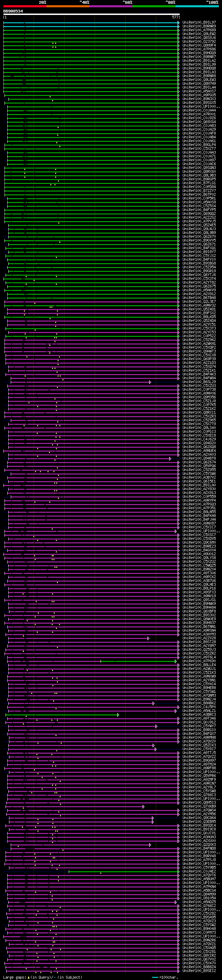Click UniRef100_Q9M356 label
The width and height of the screenshot is (222, 980).
tap(199, 397)
